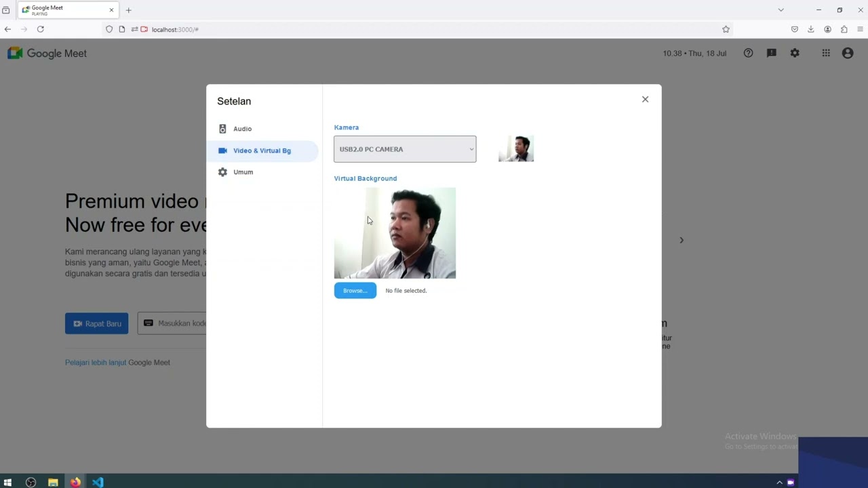868x488 pixels.
Task: Click the camera permission indicator icon
Action: [144, 29]
